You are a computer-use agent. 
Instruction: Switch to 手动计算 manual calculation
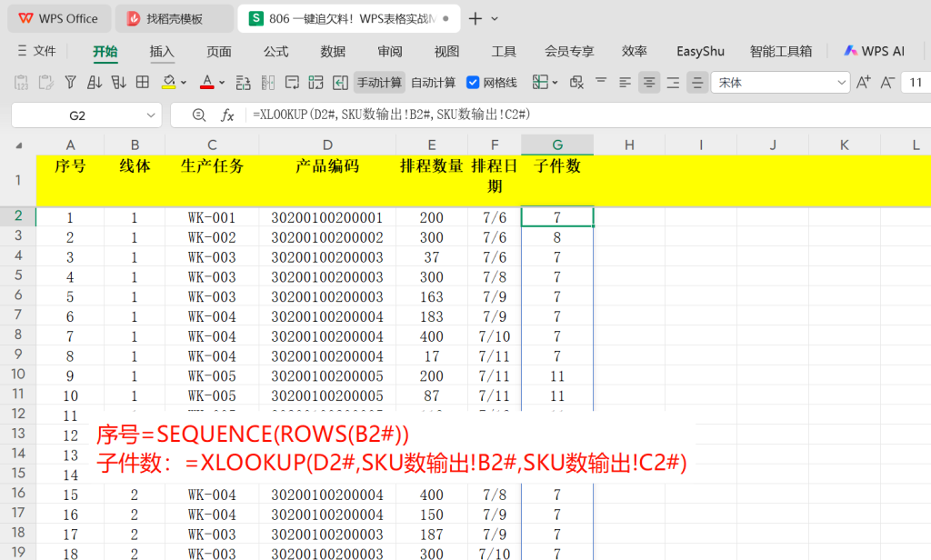(x=379, y=83)
